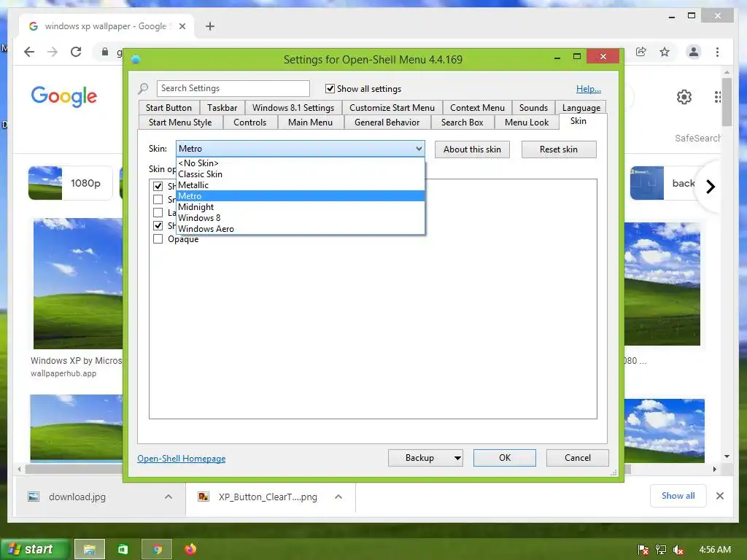Open the Start Menu Style tab
Screen dimensions: 747x560
180,122
